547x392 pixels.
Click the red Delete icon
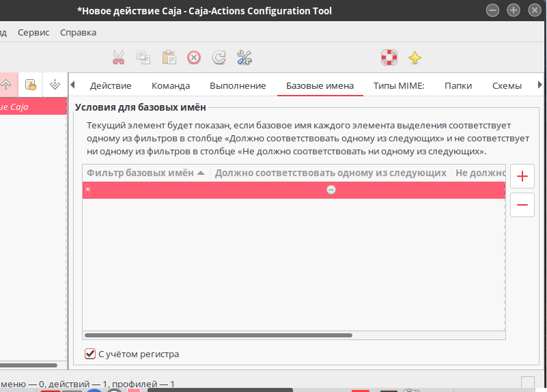(194, 57)
